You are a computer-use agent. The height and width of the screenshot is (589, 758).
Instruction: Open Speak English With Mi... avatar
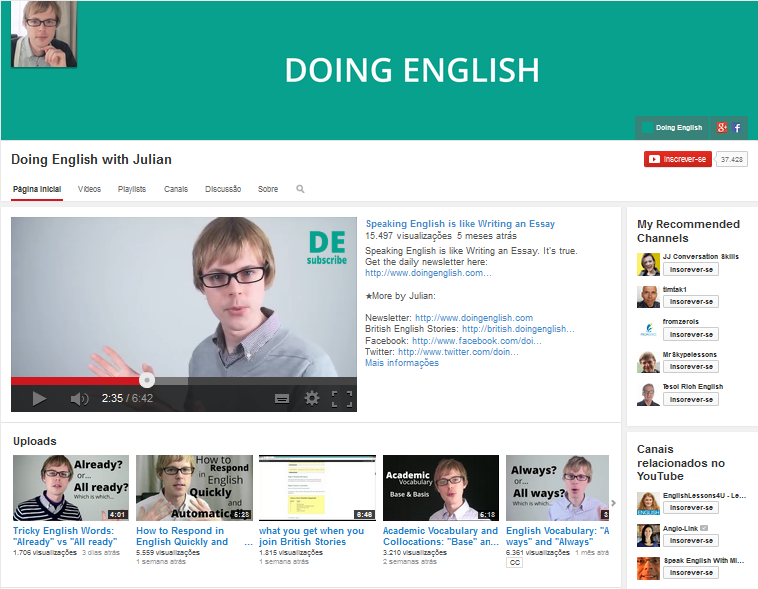[x=648, y=568]
